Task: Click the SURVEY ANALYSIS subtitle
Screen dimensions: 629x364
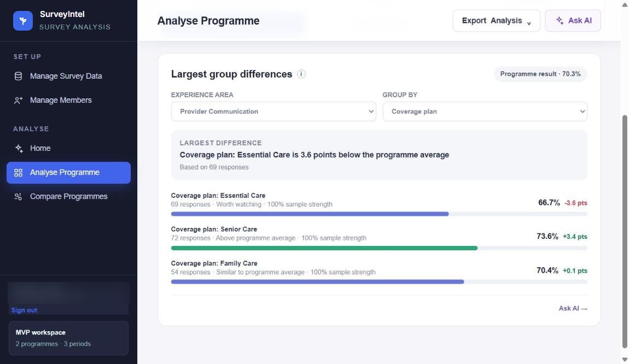Action: pos(74,27)
